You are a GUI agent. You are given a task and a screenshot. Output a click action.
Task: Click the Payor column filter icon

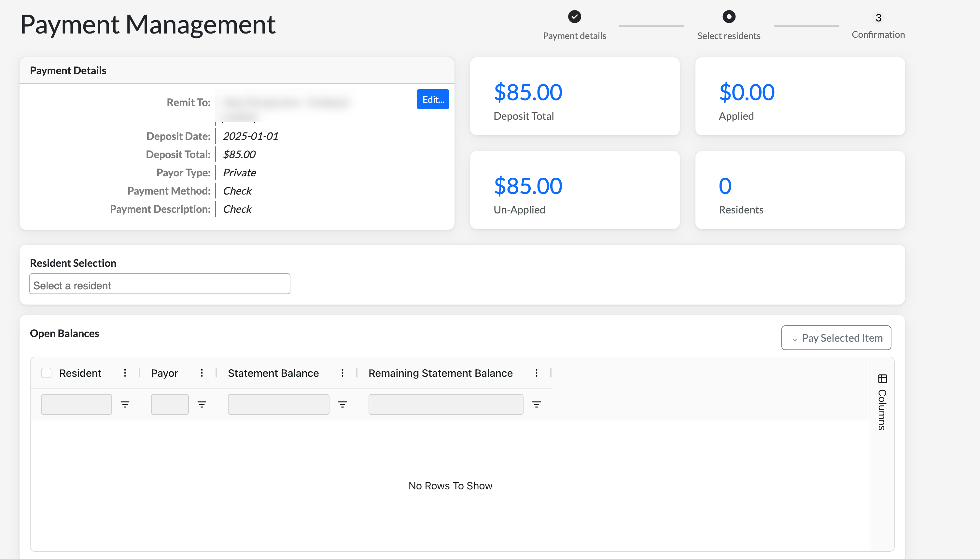pos(202,404)
